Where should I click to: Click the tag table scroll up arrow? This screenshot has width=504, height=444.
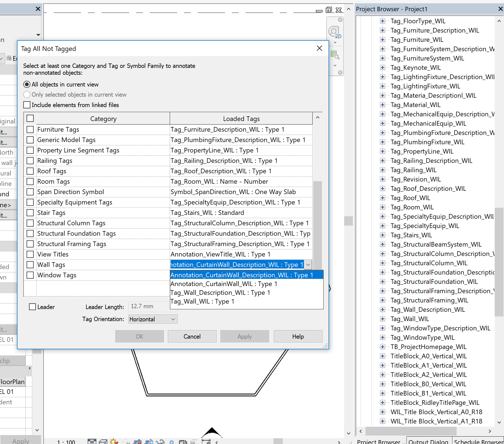(x=318, y=117)
